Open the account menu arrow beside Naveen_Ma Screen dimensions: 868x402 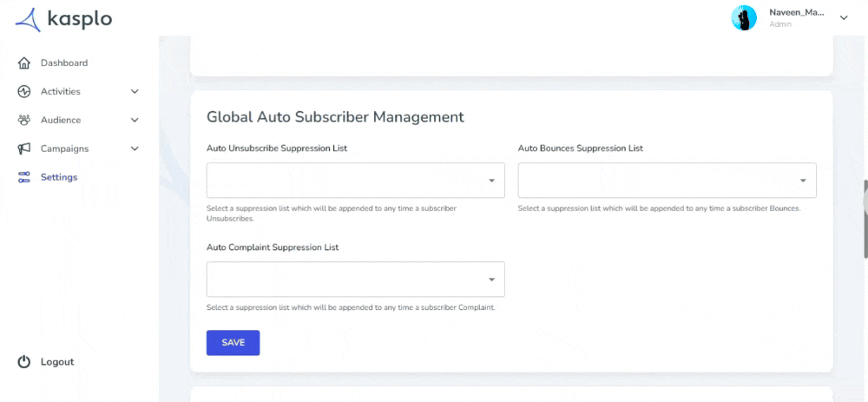coord(844,17)
